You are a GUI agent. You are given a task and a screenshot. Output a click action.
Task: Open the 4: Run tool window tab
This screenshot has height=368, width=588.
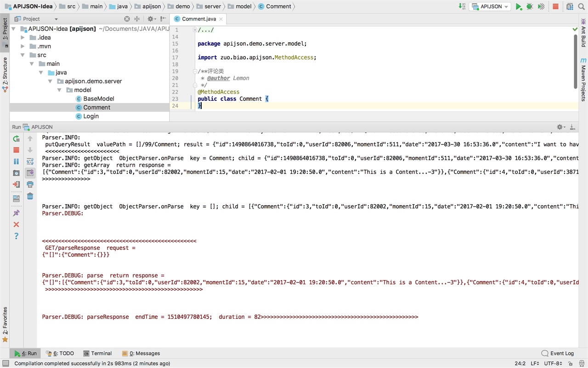click(x=25, y=353)
